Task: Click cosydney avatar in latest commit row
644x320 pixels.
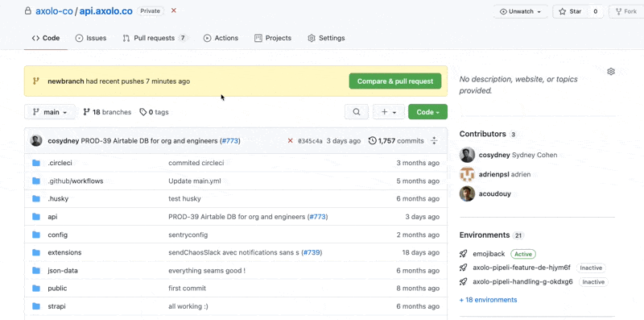Action: pos(36,141)
